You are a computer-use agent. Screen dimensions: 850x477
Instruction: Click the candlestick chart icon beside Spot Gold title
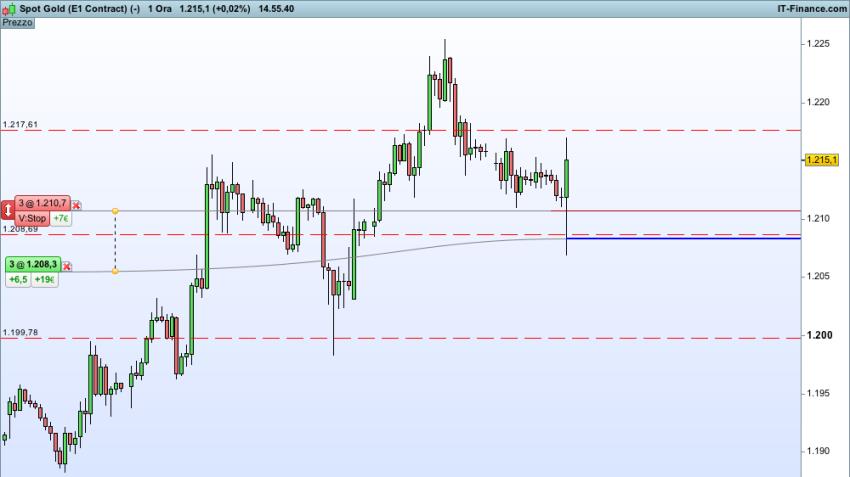9,9
